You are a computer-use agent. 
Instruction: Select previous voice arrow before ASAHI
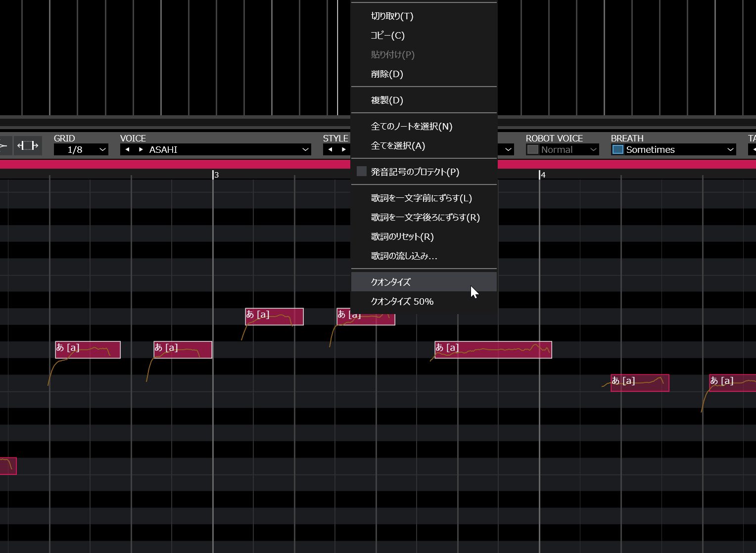(x=128, y=149)
